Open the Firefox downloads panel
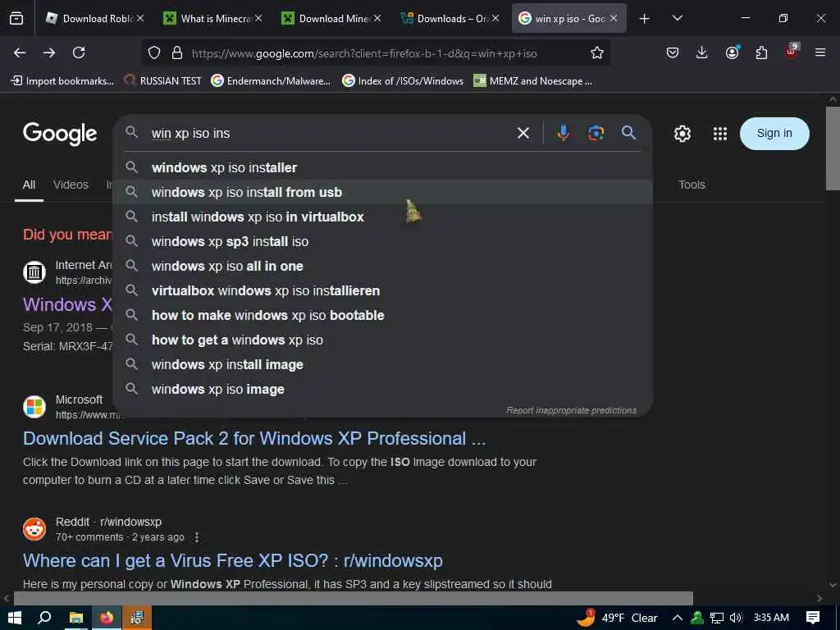 (702, 52)
